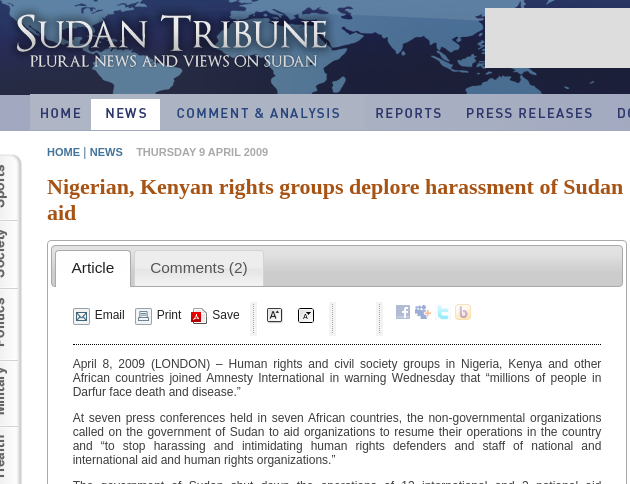Switch to the Comments (2) tab
This screenshot has width=630, height=484.
click(199, 268)
